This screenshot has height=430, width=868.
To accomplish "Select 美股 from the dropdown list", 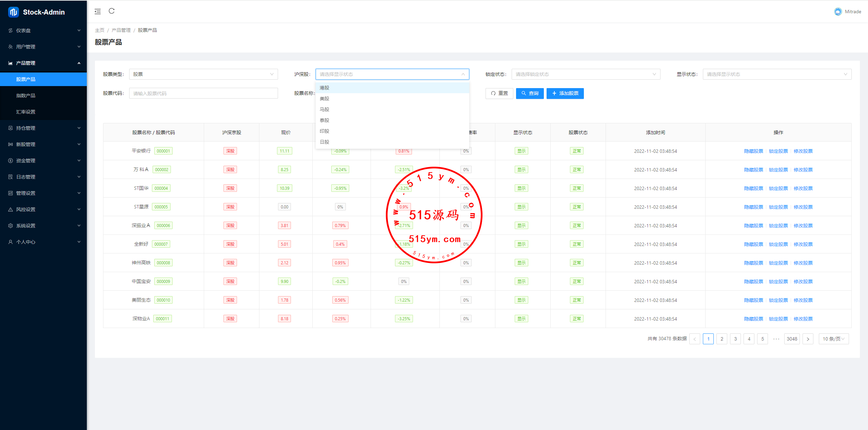I will (x=324, y=99).
